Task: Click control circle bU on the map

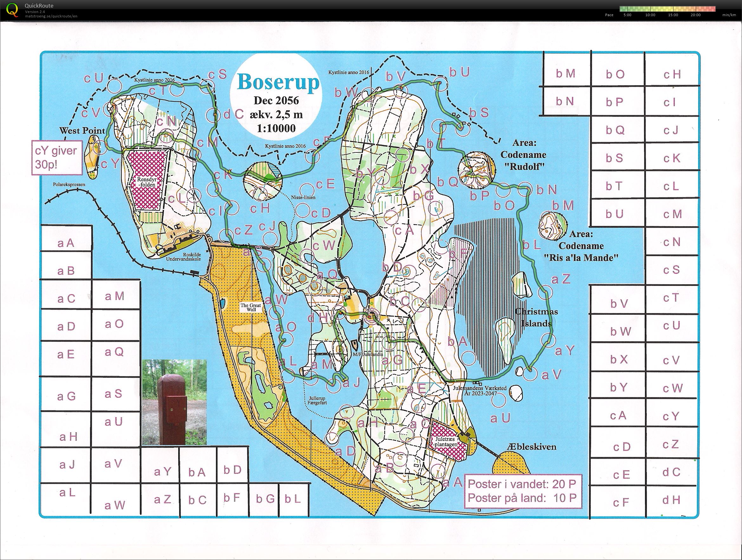Action: pyautogui.click(x=441, y=84)
